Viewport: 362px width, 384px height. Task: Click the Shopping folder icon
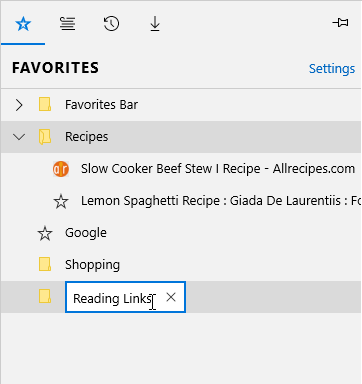tap(45, 264)
